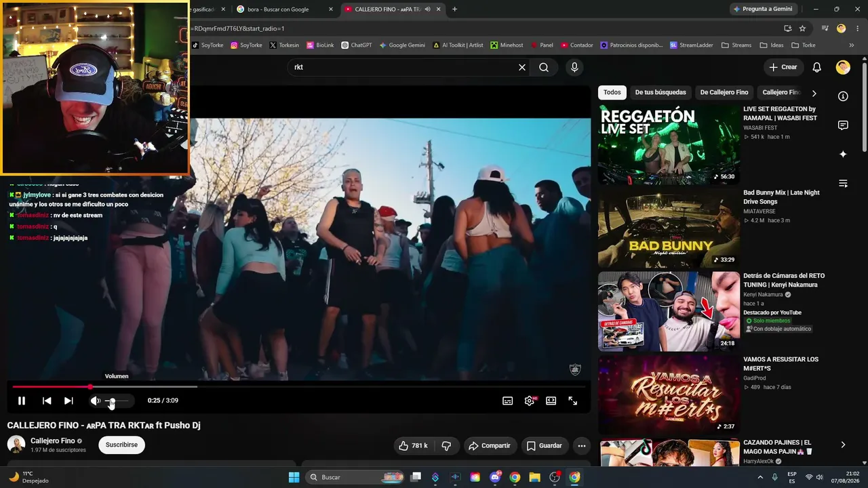Enter fullscreen video mode

pyautogui.click(x=573, y=401)
